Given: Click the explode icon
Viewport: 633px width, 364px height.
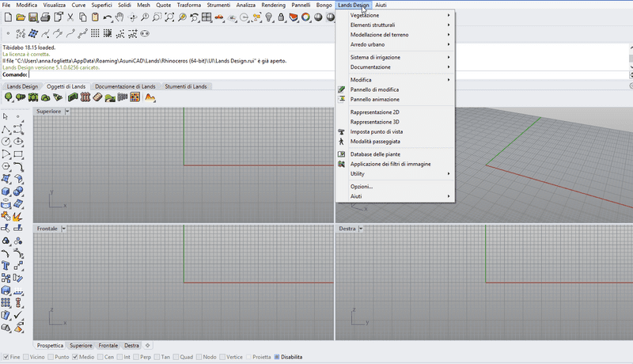Looking at the screenshot, I should pos(17,217).
